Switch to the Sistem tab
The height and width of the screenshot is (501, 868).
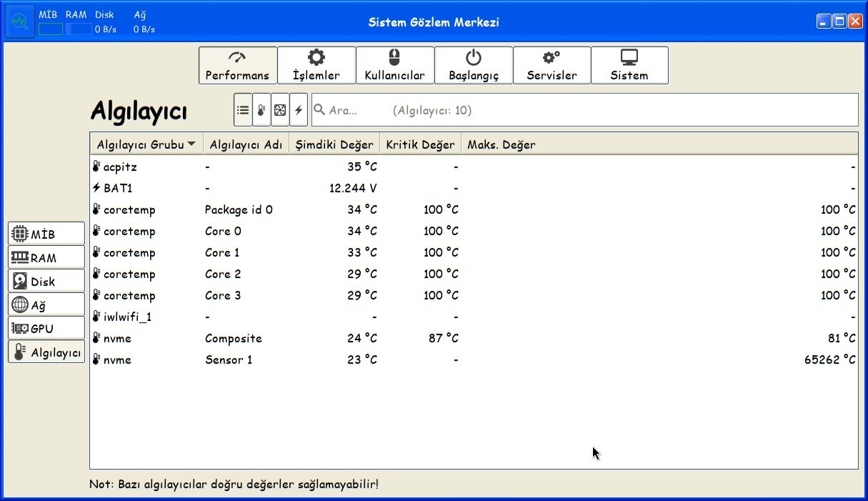pyautogui.click(x=629, y=66)
